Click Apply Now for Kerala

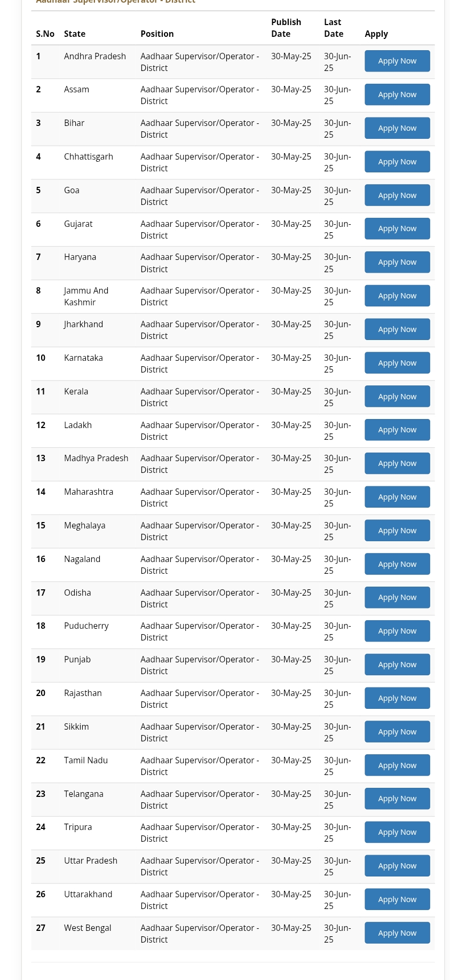point(397,396)
